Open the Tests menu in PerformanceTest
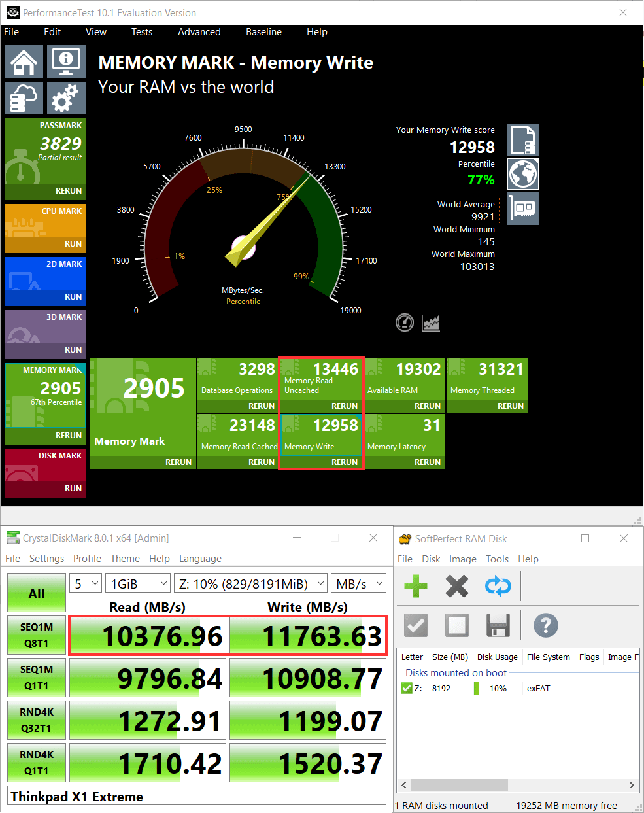This screenshot has height=813, width=644. point(142,32)
